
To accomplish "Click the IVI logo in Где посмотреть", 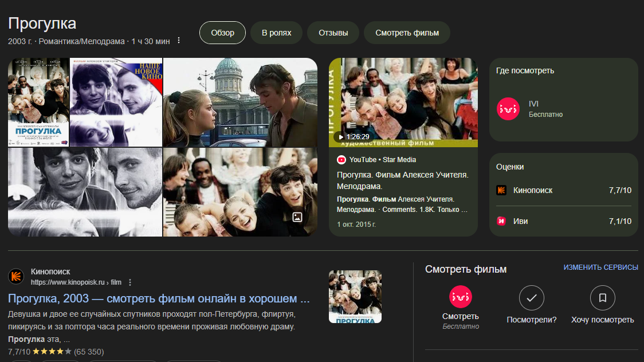I will coord(508,109).
